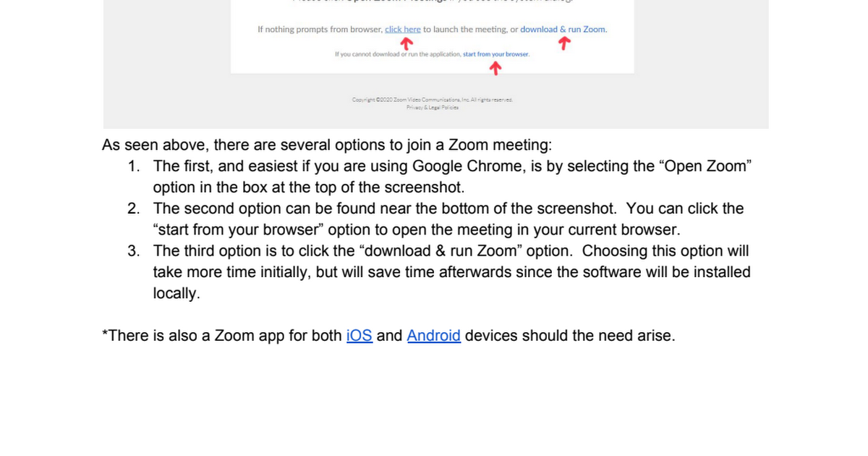The width and height of the screenshot is (868, 456).
Task: Follow the "start from your browser" link
Action: (x=496, y=54)
